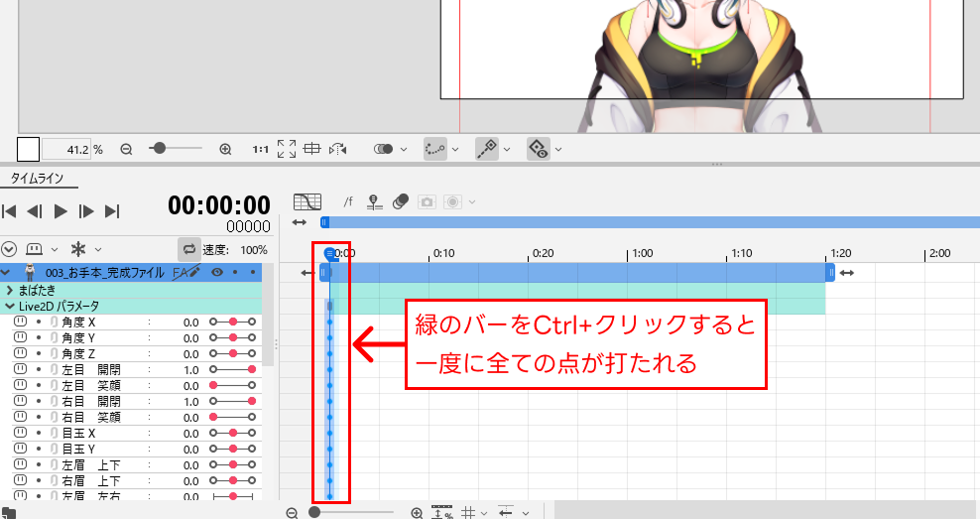Toggle the face icon on 角度 X row

(21, 322)
